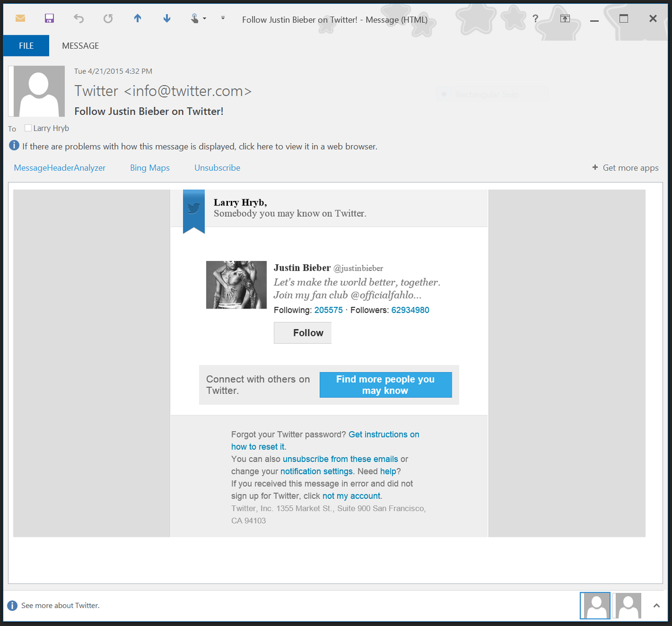Click the Undo arrow icon
672x626 pixels.
pos(78,18)
